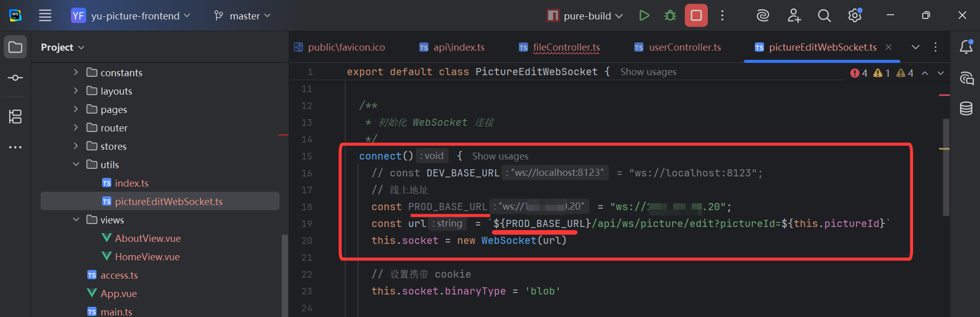Click Show usages next to connect()
The image size is (980, 317).
(x=500, y=156)
